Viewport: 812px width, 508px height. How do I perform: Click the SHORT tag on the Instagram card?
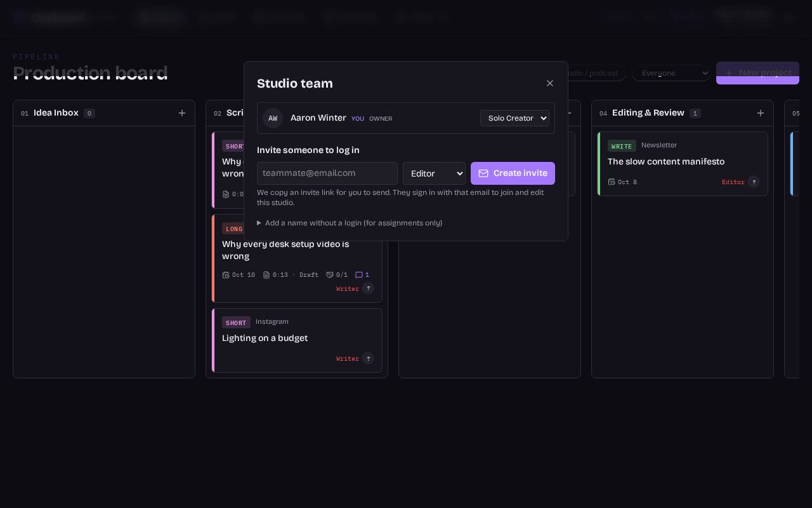coord(236,323)
